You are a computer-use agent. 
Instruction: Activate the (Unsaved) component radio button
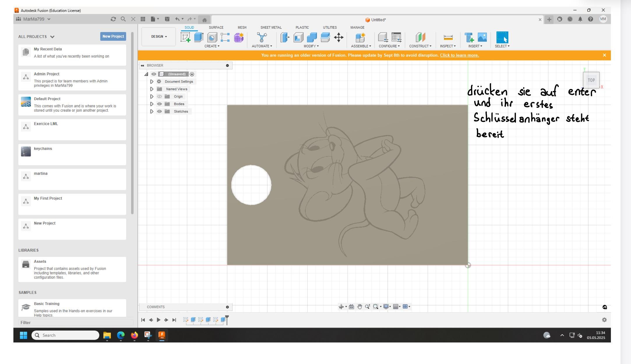tap(192, 74)
